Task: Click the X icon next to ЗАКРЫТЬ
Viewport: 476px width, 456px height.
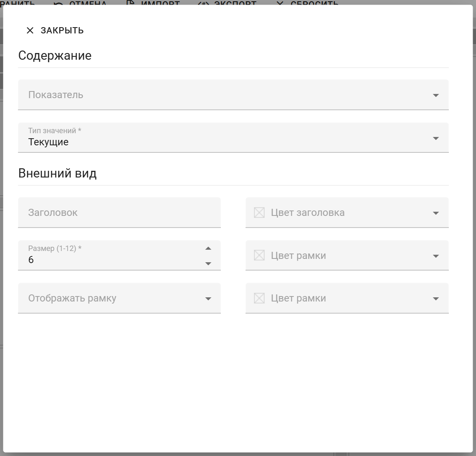Action: click(x=30, y=30)
